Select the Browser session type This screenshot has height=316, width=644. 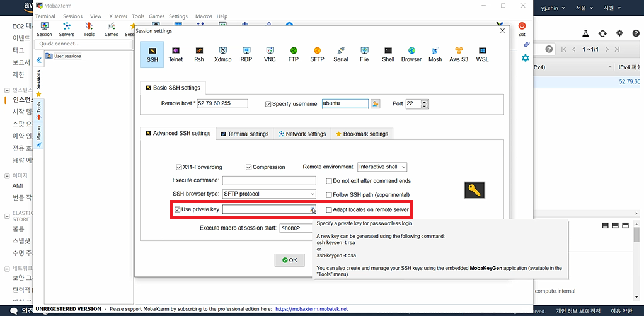(x=411, y=54)
